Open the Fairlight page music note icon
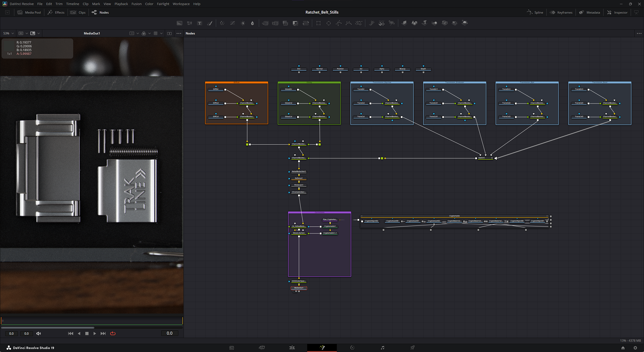 coord(382,348)
